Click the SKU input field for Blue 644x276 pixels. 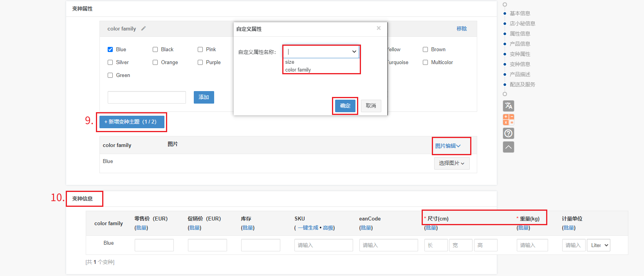323,245
